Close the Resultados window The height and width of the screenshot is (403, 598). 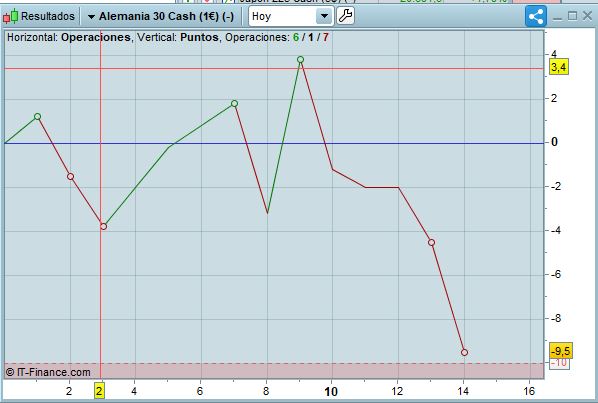click(587, 16)
